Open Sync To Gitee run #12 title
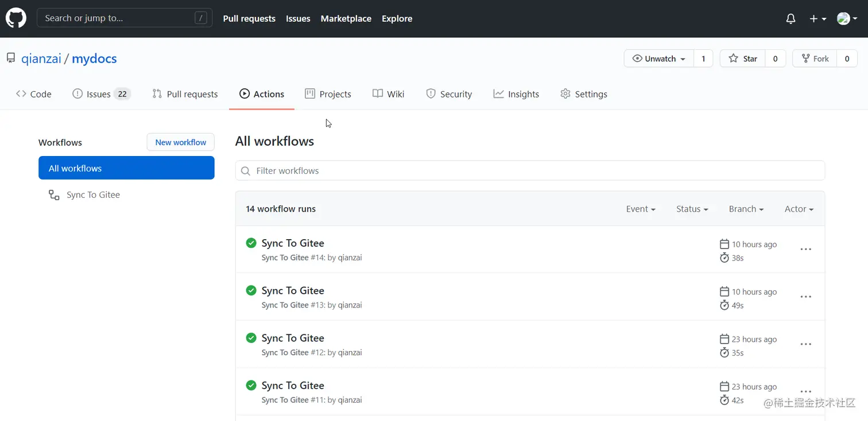Image resolution: width=868 pixels, height=421 pixels. [293, 338]
